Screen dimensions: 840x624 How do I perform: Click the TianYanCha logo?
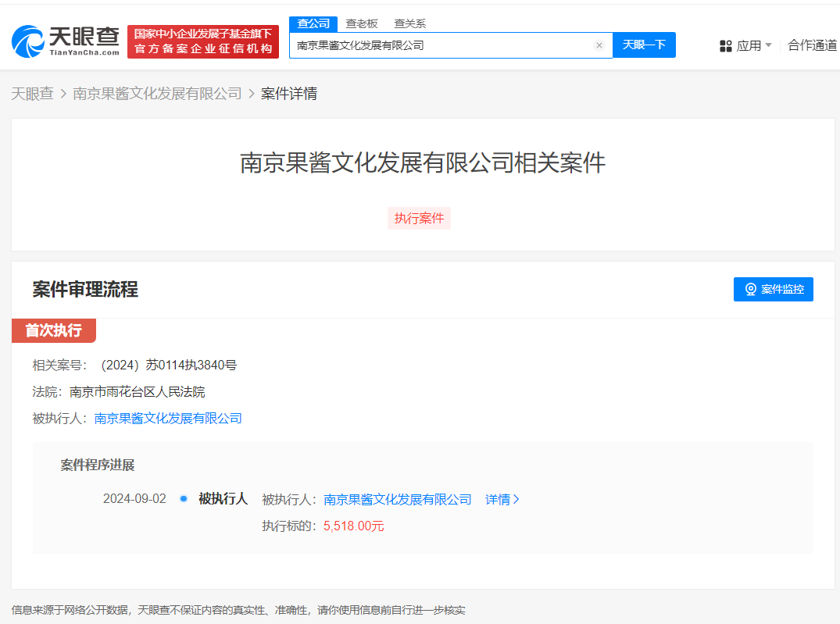(66, 41)
